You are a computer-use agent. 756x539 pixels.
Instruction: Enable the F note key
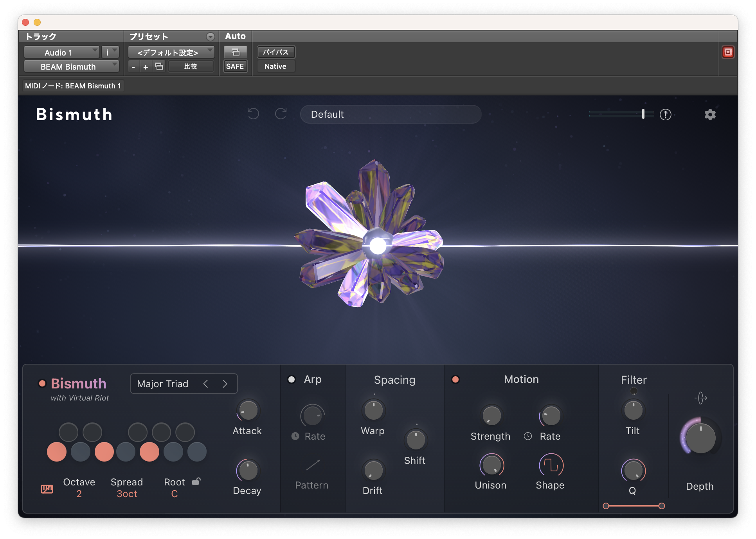pos(126,452)
